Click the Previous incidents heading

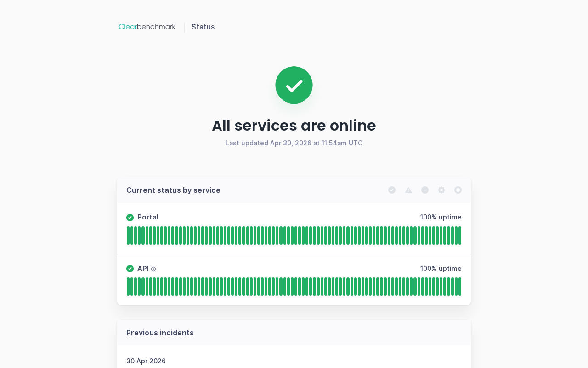(160, 333)
